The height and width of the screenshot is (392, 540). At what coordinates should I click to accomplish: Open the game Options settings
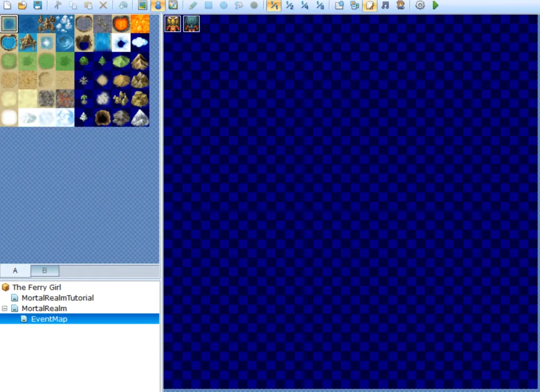point(419,6)
